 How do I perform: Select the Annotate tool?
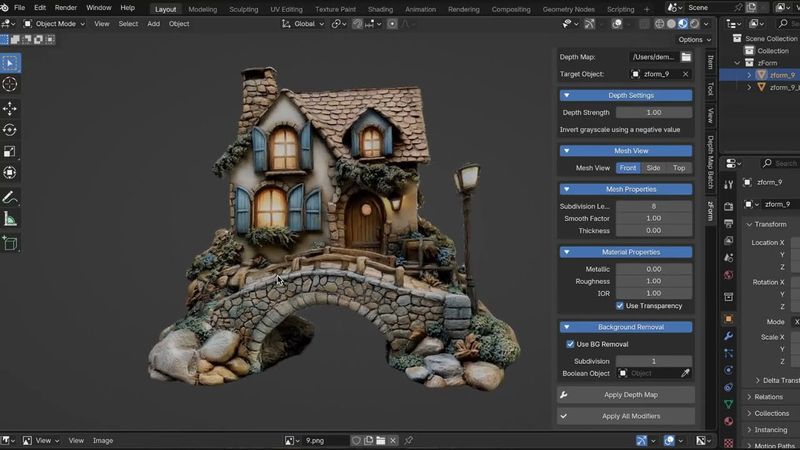(10, 197)
